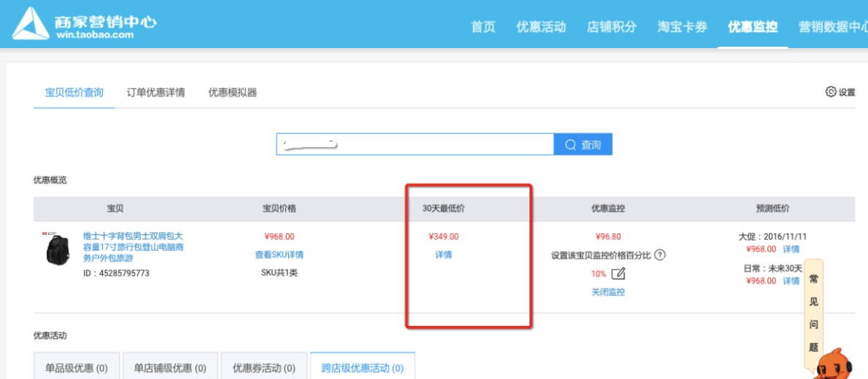Select 跨店级优惠活动 (0) tab
This screenshot has width=868, height=379.
(x=363, y=368)
